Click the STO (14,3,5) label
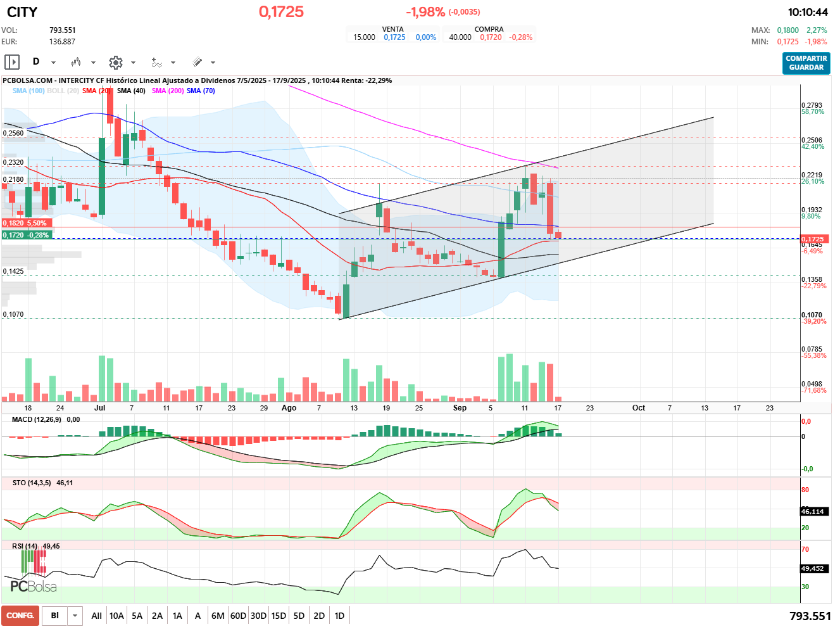This screenshot has width=840, height=629. point(32,483)
